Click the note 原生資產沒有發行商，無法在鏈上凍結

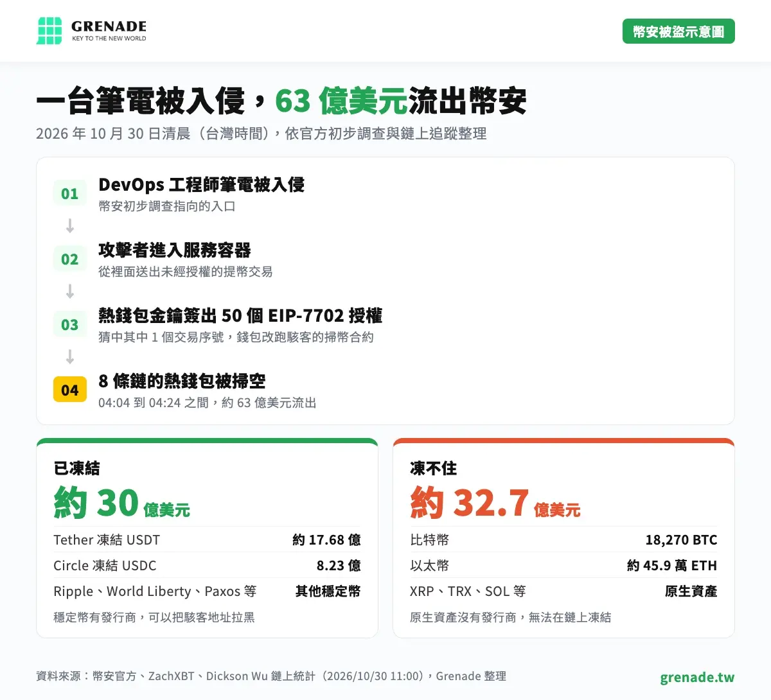[511, 617]
